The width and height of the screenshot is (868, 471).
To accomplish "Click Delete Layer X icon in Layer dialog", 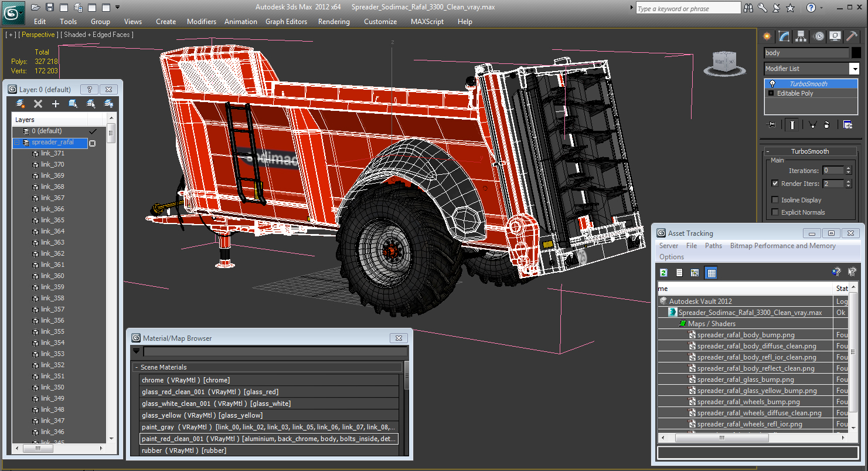I will click(38, 104).
